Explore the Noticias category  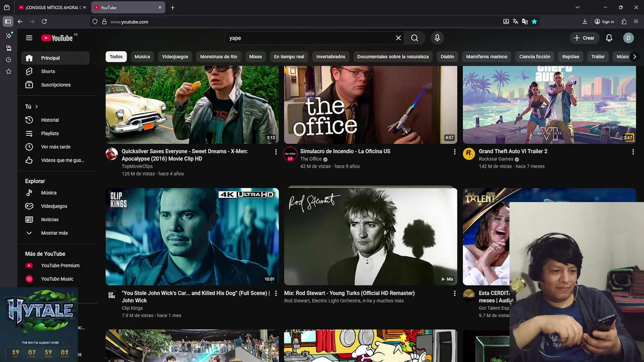tap(55, 220)
